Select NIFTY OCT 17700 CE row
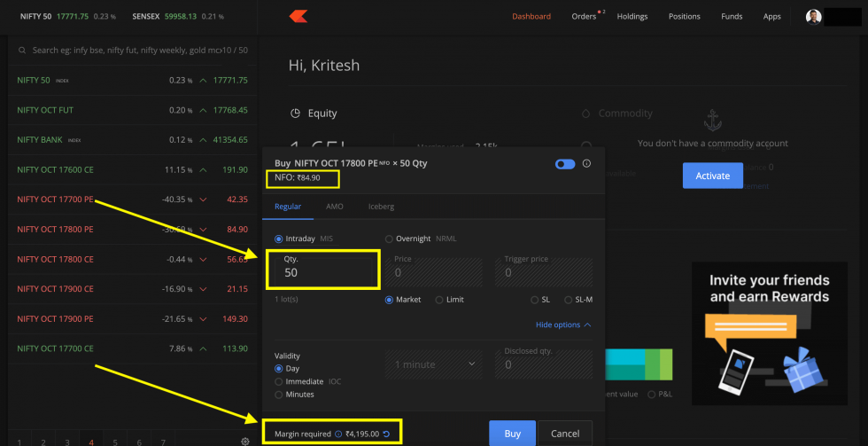 click(132, 349)
